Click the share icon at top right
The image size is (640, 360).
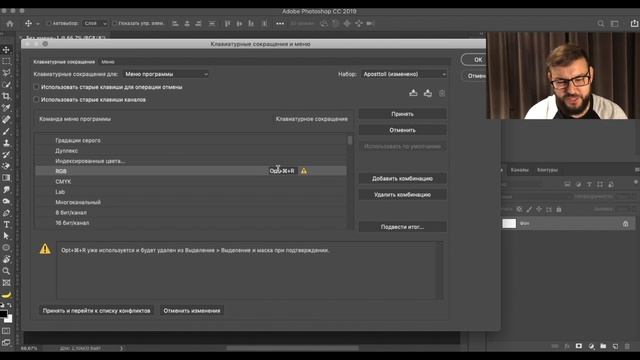(x=634, y=24)
